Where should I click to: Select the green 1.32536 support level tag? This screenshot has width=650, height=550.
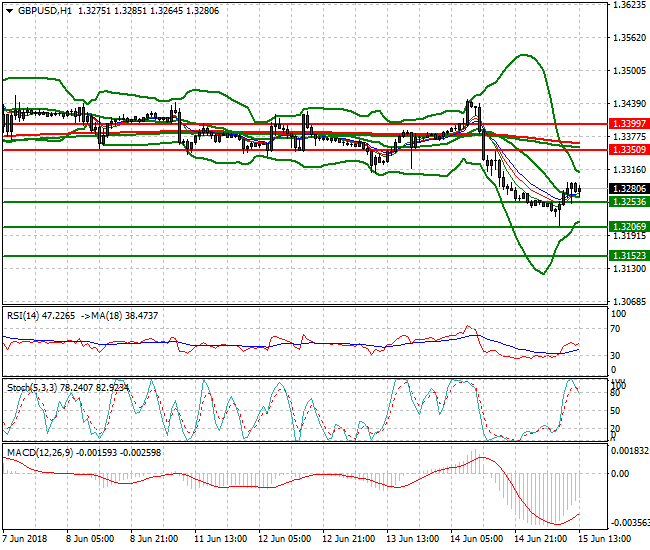coord(629,202)
